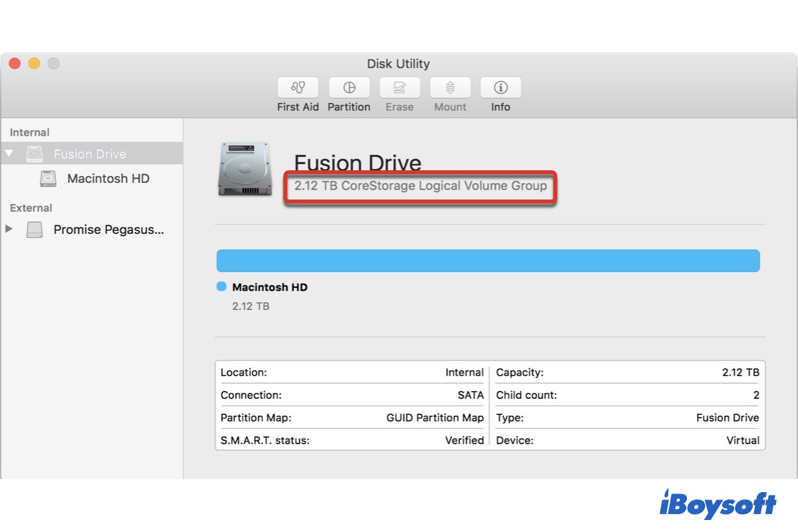798x532 pixels.
Task: Open the iBoysoft logo link
Action: (x=718, y=504)
